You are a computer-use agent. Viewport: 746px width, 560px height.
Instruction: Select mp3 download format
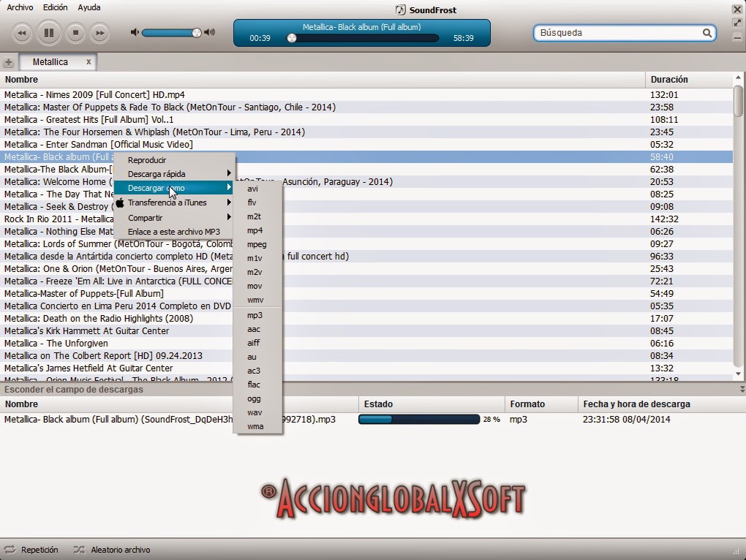coord(258,315)
